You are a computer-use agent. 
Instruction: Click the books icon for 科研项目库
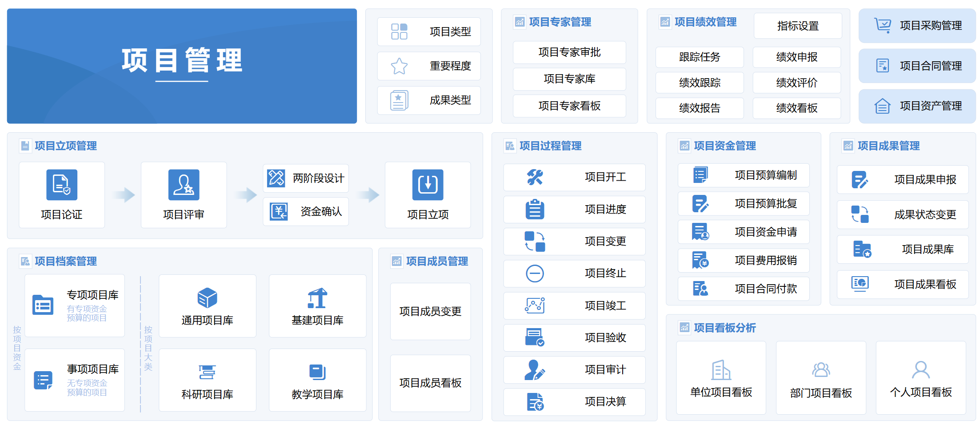point(207,373)
